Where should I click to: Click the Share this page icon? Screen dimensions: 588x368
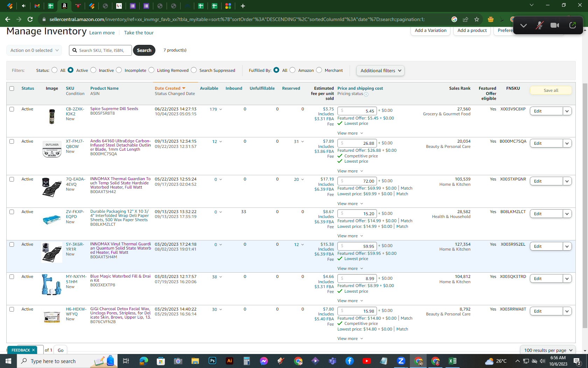465,19
